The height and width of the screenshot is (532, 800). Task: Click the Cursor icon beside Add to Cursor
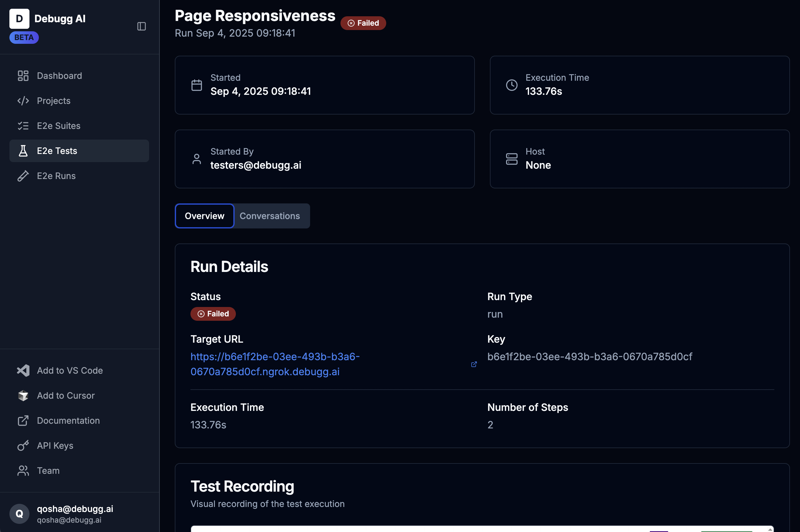click(x=23, y=395)
